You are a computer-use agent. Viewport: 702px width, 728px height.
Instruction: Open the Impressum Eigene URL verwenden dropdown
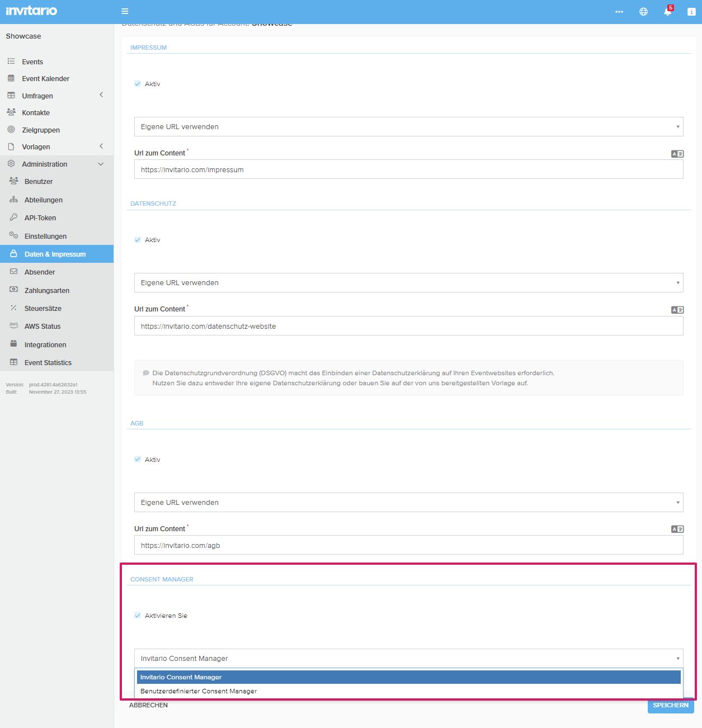click(408, 127)
